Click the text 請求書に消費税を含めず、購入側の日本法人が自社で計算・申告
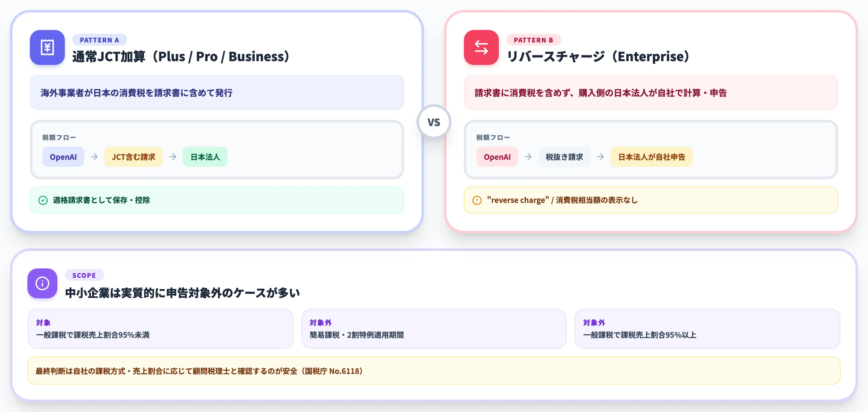The width and height of the screenshot is (868, 412). coord(600,93)
